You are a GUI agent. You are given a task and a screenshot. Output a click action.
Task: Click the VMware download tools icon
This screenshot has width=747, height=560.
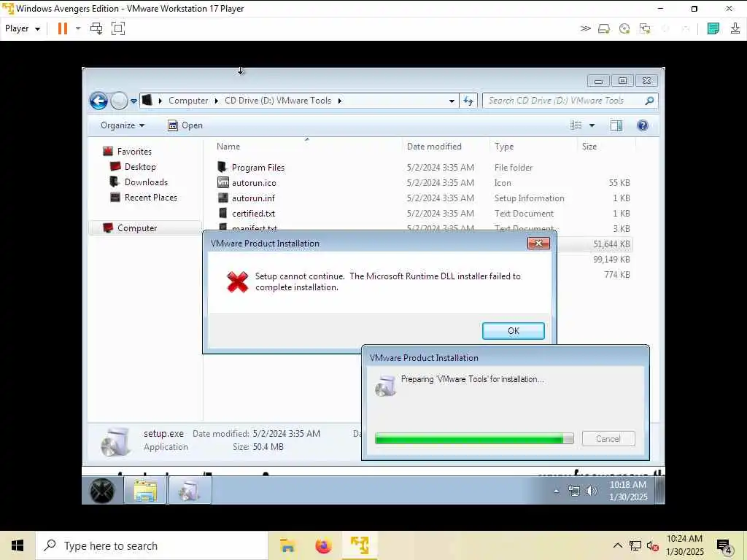[735, 28]
